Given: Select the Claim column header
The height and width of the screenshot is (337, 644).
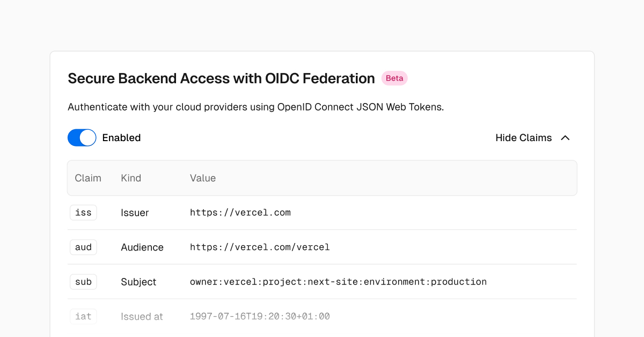Looking at the screenshot, I should pos(88,178).
